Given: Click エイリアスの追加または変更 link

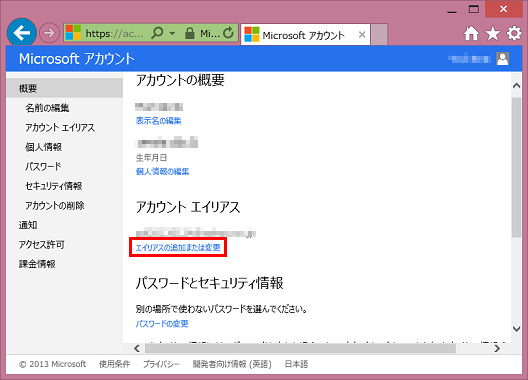Looking at the screenshot, I should (x=178, y=248).
